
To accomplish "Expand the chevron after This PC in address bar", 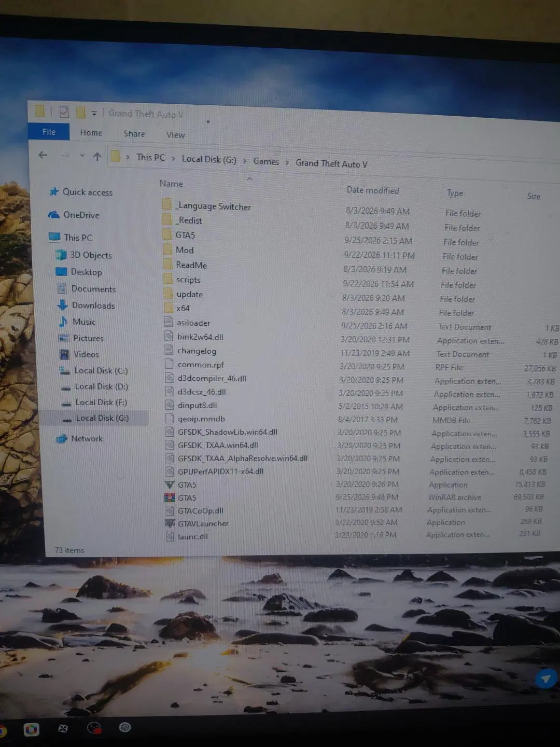I will 173,159.
